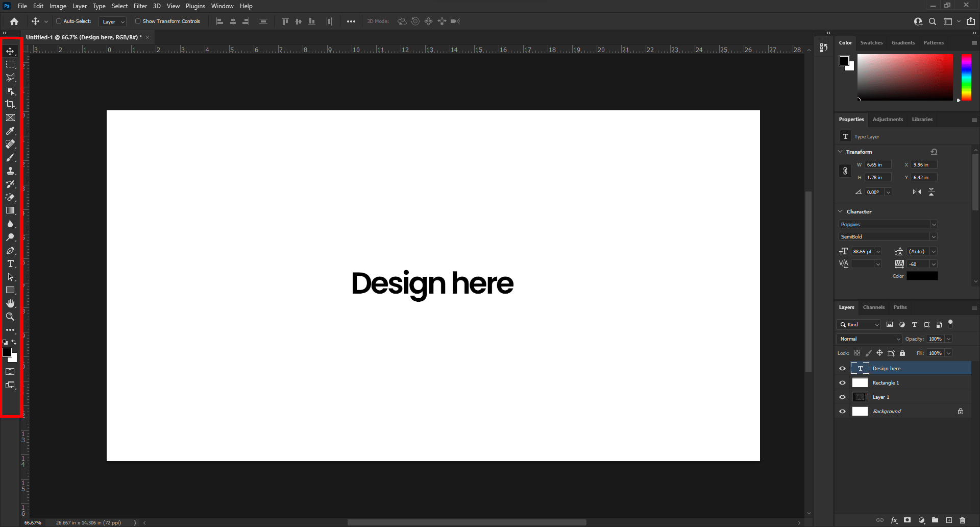
Task: Hide the Design here layer
Action: pyautogui.click(x=842, y=369)
